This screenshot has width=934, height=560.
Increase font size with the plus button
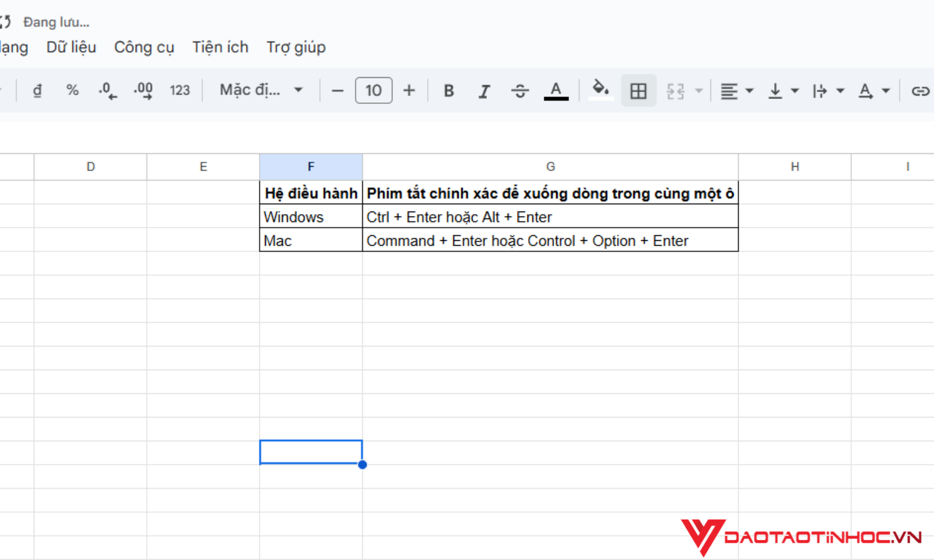(x=409, y=90)
